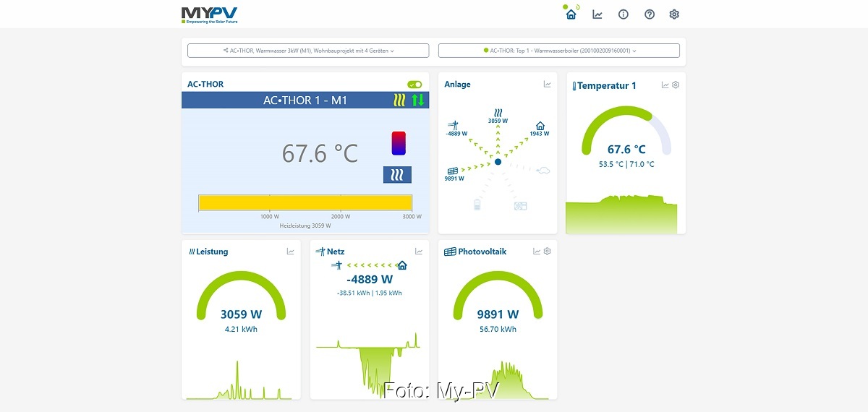Show chart for Anlage panel
Screen dimensions: 868x412
[x=548, y=85]
